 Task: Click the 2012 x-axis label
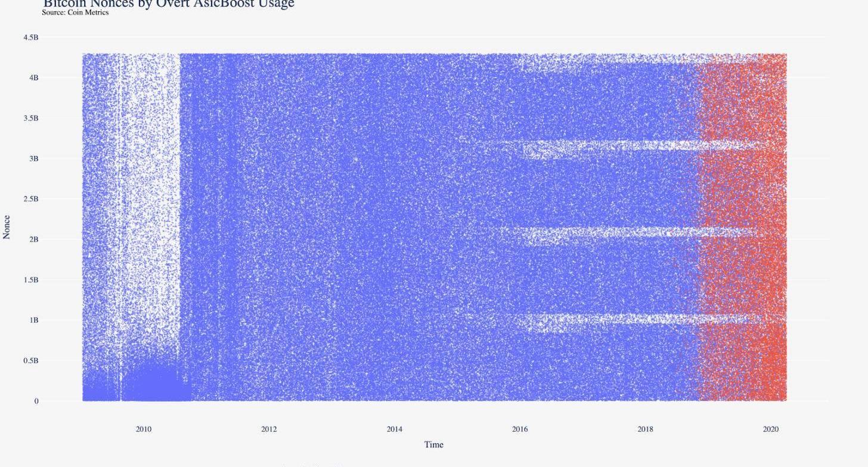pyautogui.click(x=269, y=429)
